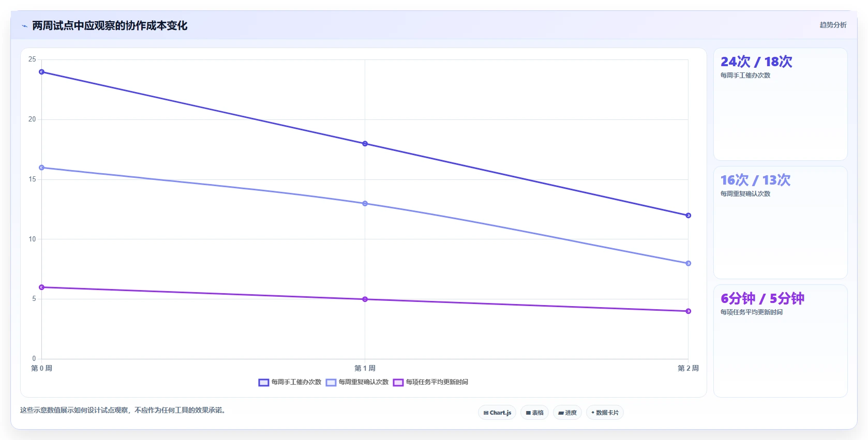Viewport: 868px width, 440px height.
Task: Click the 16次 / 13次 card value
Action: (755, 180)
